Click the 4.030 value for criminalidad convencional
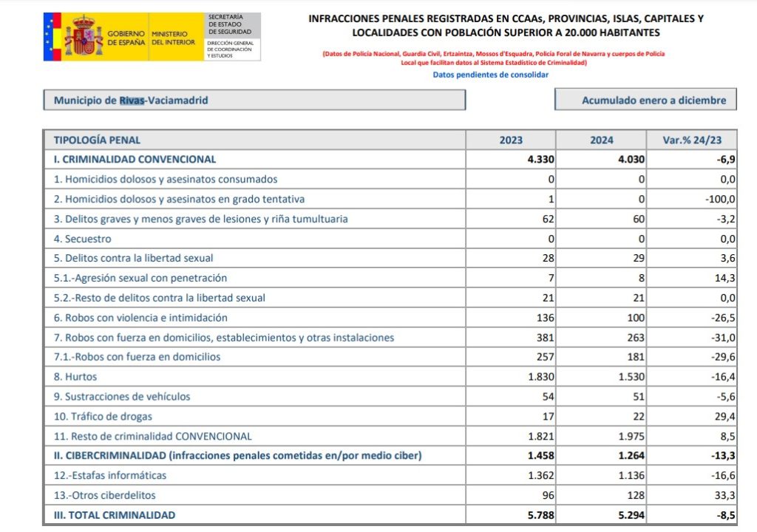Screen dimensions: 757x532 [x=631, y=160]
